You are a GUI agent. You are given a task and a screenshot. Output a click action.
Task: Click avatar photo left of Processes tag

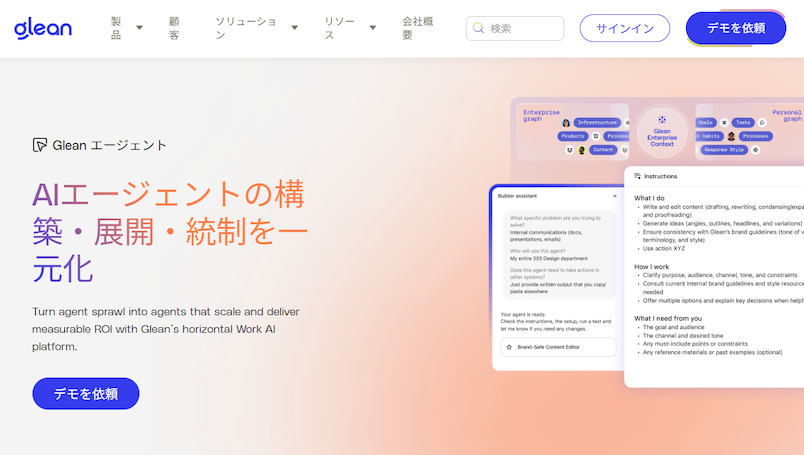tap(731, 136)
